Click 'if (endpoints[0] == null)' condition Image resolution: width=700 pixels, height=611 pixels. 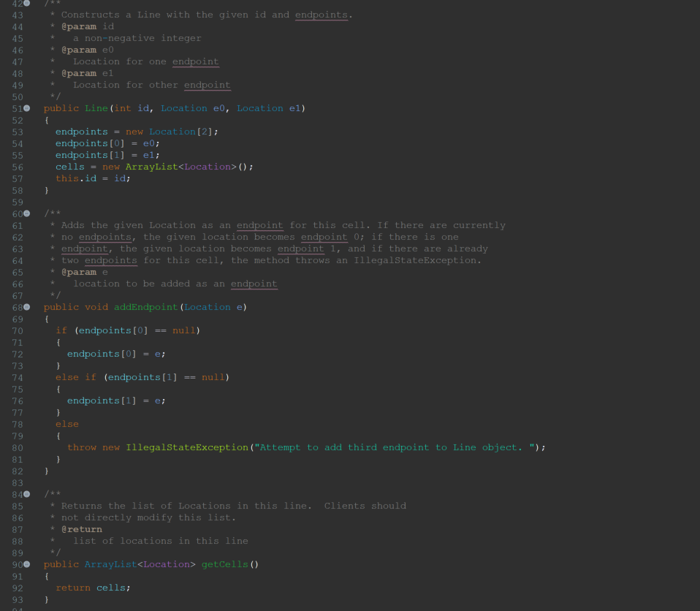pyautogui.click(x=128, y=330)
